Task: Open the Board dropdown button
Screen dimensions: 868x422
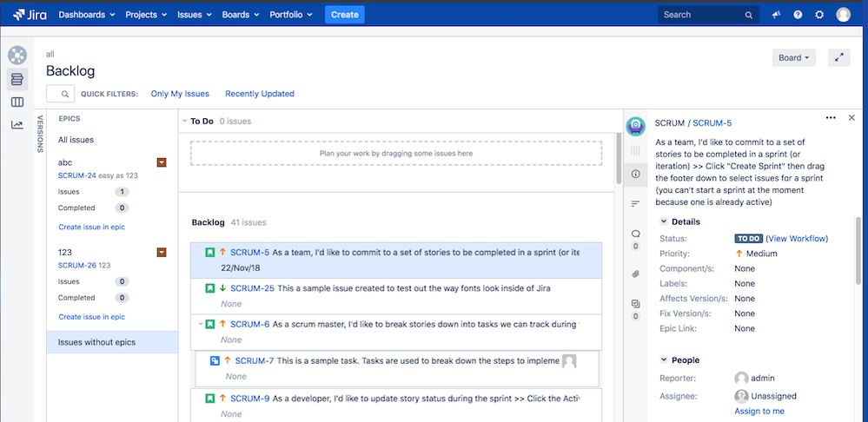Action: click(x=794, y=57)
